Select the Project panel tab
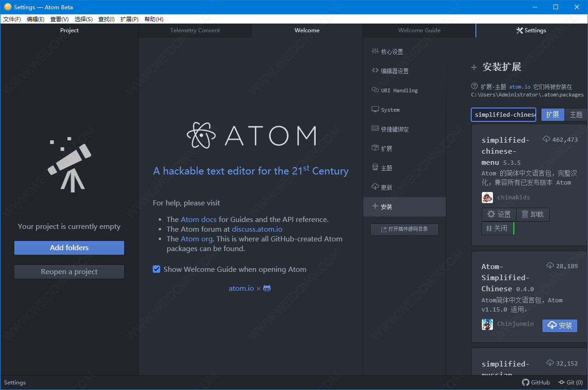The image size is (588, 390). click(x=69, y=30)
